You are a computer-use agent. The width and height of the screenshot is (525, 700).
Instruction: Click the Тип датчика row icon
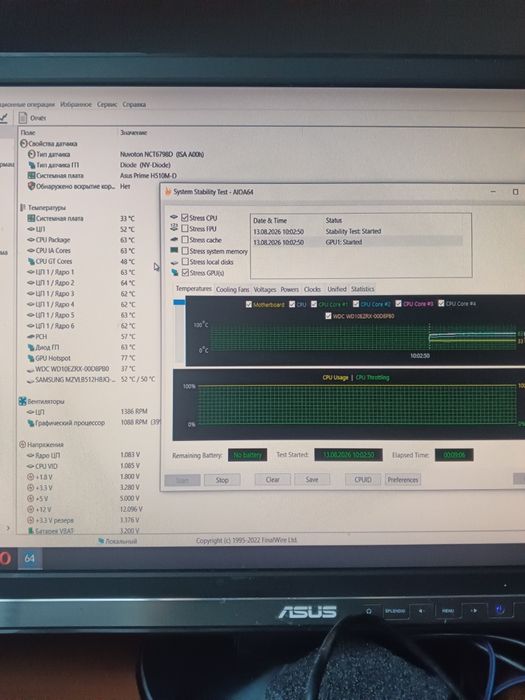coord(31,154)
